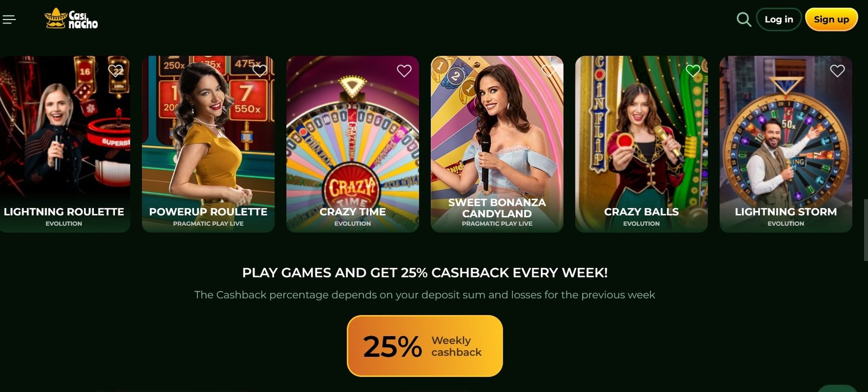Favorite PowerUp Roulette with heart icon
Screen dimensions: 868x392
coord(260,70)
